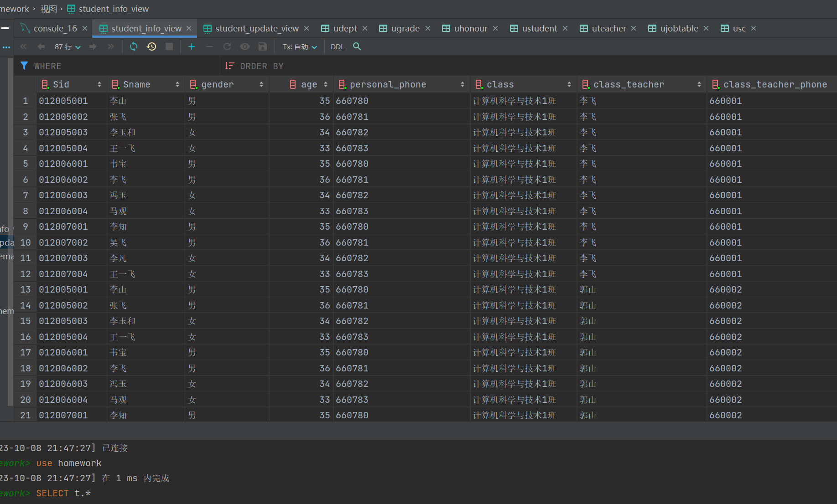Add a new row with plus icon

(192, 46)
